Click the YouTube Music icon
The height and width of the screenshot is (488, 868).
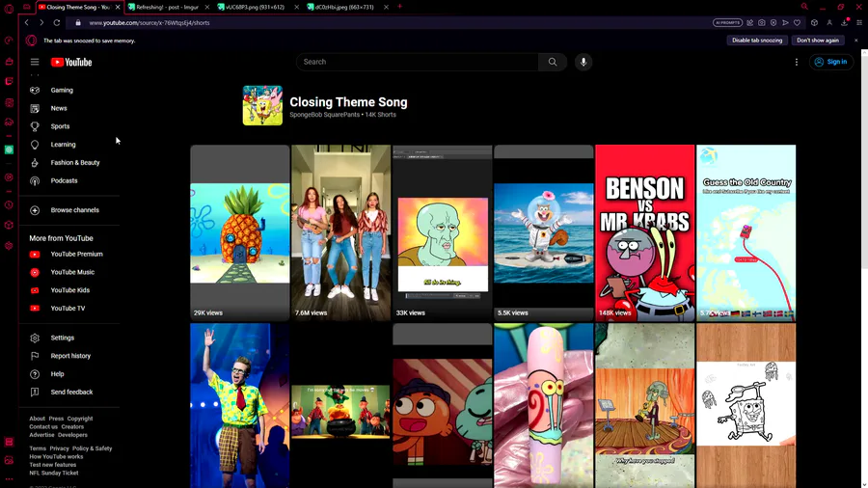(x=35, y=272)
